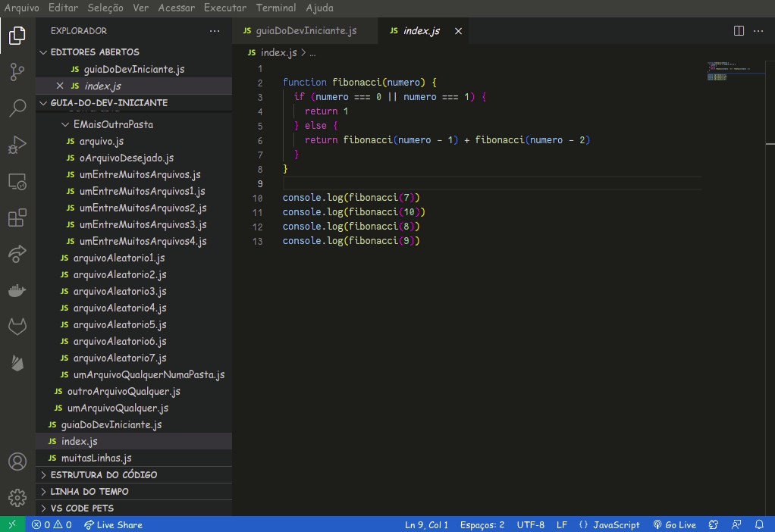Open the Docker panel icon
775x532 pixels.
[x=17, y=290]
